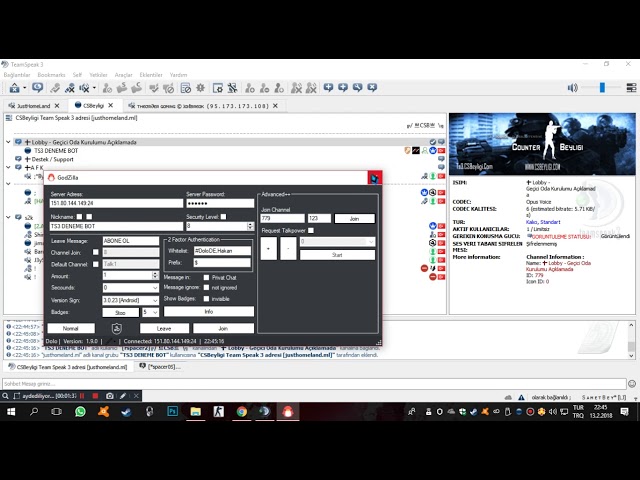Viewport: 640px width, 480px height.
Task: Click the speaker volume icon in toolbar
Action: [x=573, y=87]
